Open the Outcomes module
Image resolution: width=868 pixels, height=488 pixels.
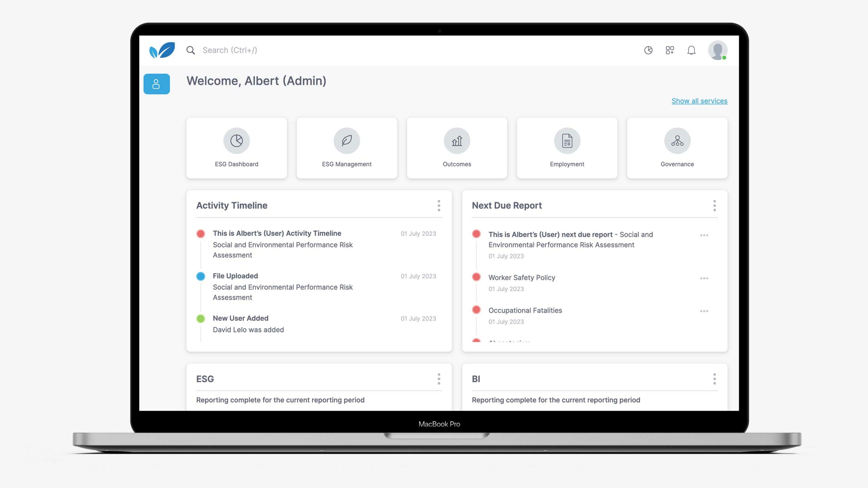(457, 148)
